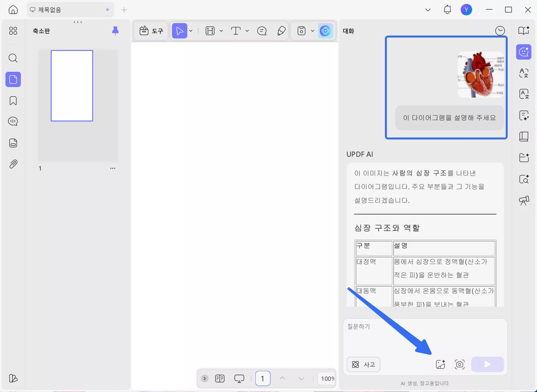Open the search panel in left sidebar
The image size is (537, 392).
tap(13, 58)
